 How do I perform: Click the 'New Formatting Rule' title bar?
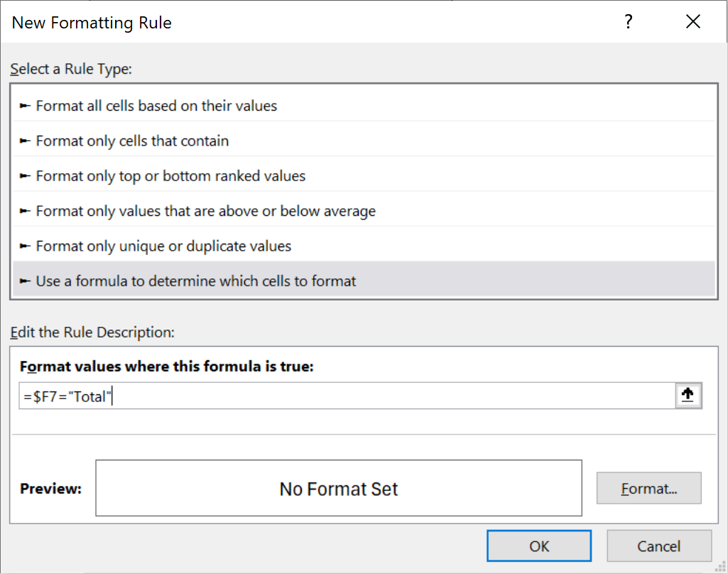[284, 22]
